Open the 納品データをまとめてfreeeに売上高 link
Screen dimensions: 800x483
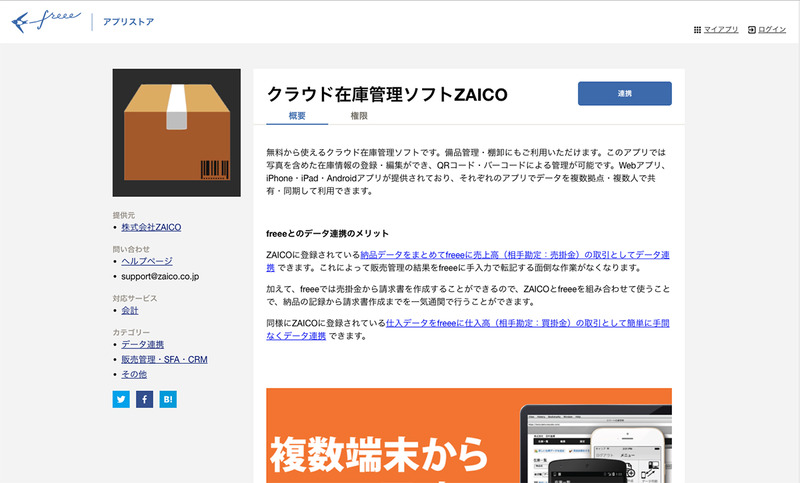point(515,255)
